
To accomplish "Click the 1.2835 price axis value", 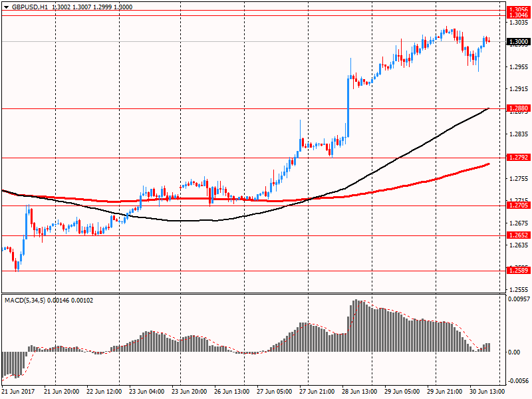I will click(x=519, y=134).
